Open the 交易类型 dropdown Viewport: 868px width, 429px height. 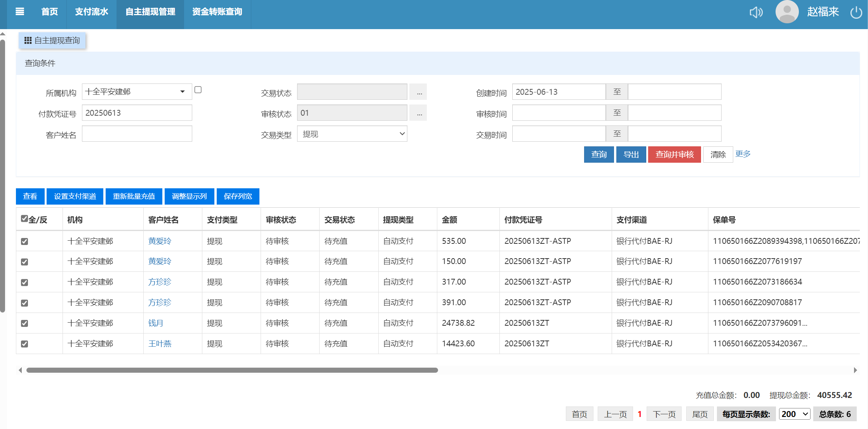click(352, 134)
